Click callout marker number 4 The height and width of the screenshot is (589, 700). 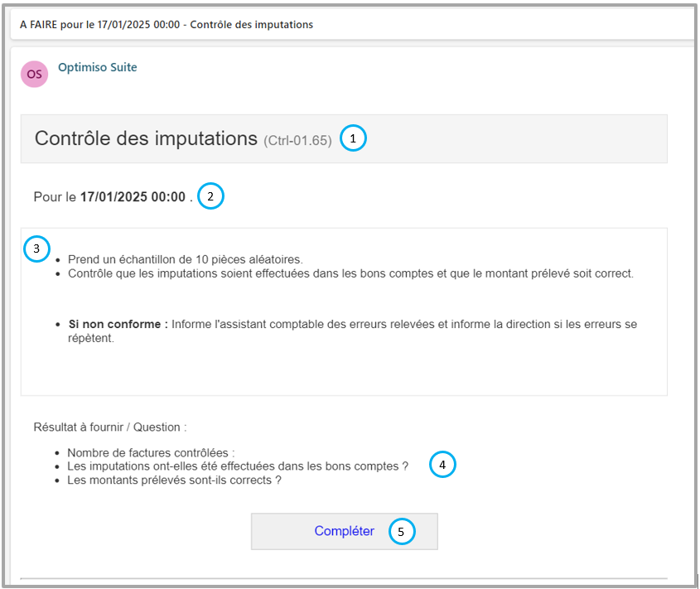click(x=442, y=465)
